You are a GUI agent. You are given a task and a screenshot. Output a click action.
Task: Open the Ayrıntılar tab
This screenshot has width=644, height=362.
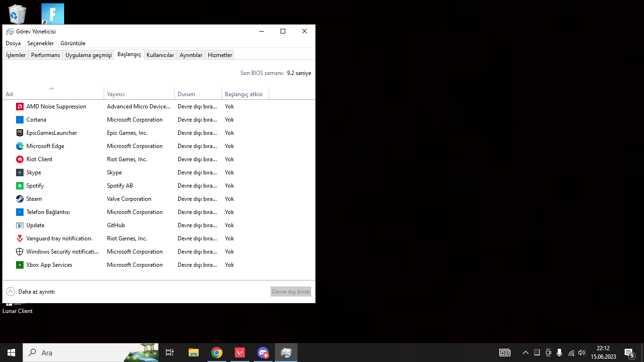191,55
